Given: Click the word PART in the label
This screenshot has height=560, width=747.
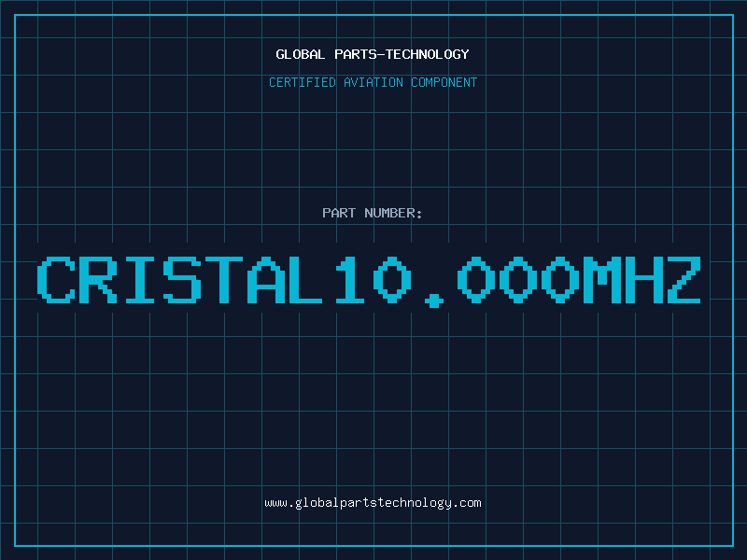Looking at the screenshot, I should pos(339,213).
